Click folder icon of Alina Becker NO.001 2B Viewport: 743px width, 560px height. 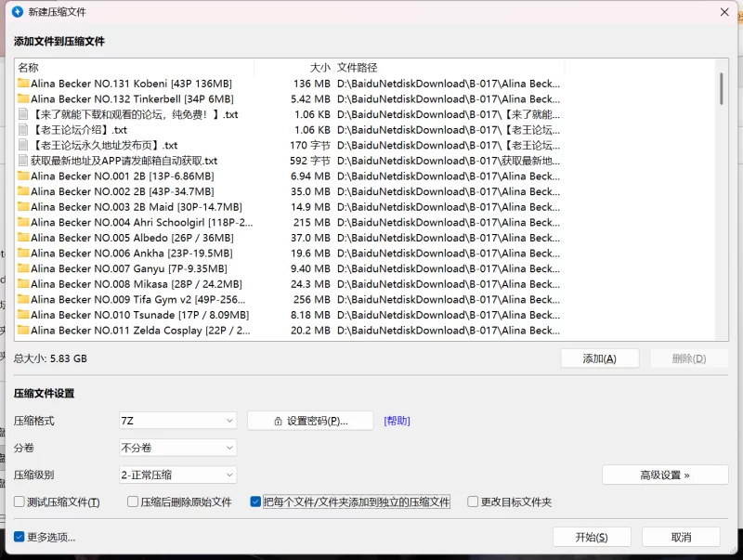pos(23,176)
